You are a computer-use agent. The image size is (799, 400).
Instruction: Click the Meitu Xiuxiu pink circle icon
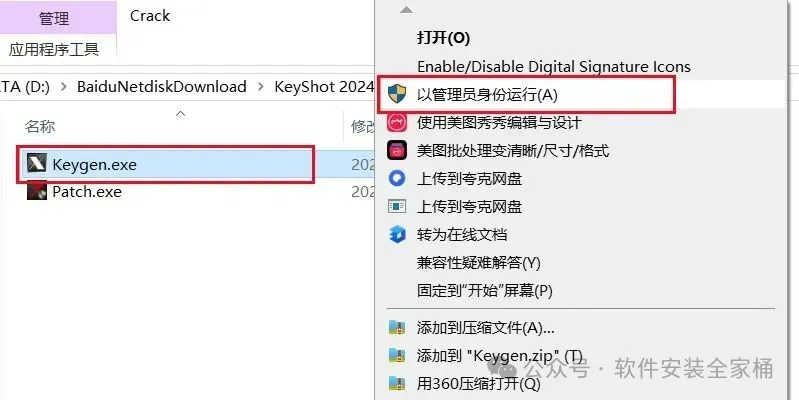tap(397, 122)
